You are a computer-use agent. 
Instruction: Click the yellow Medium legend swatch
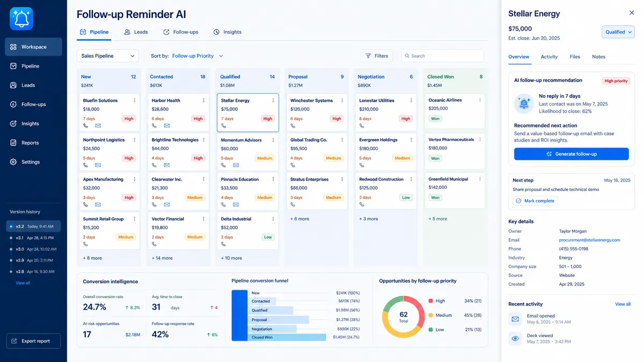click(431, 315)
